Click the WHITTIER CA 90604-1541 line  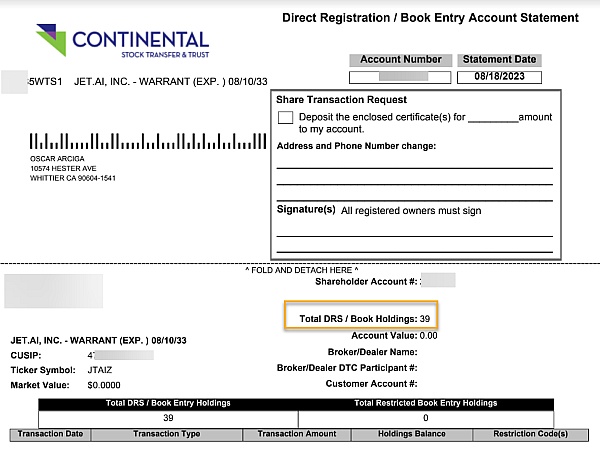click(x=73, y=178)
